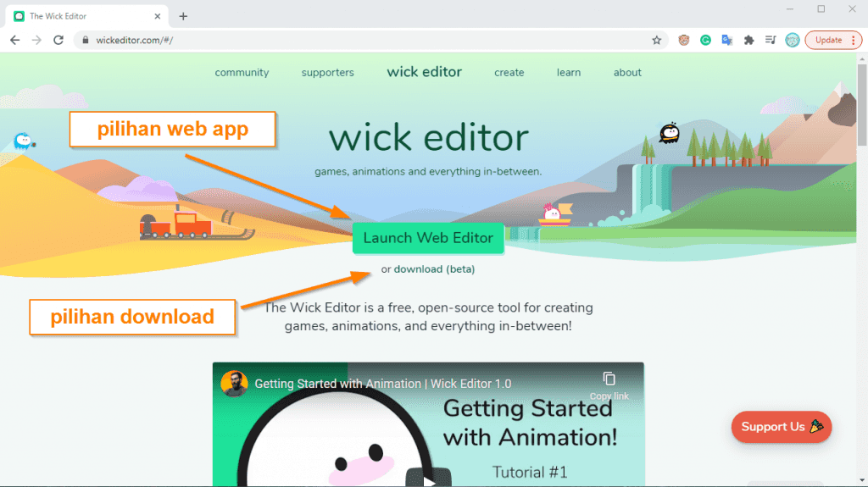Viewport: 868px width, 487px height.
Task: Click the browser forward arrow
Action: [x=36, y=40]
